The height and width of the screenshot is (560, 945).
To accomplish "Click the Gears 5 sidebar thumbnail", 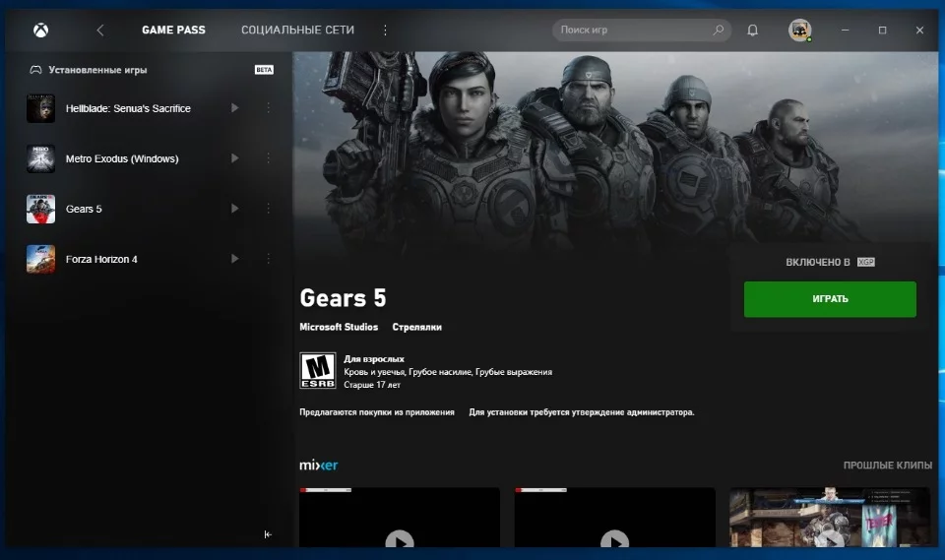I will (x=41, y=209).
